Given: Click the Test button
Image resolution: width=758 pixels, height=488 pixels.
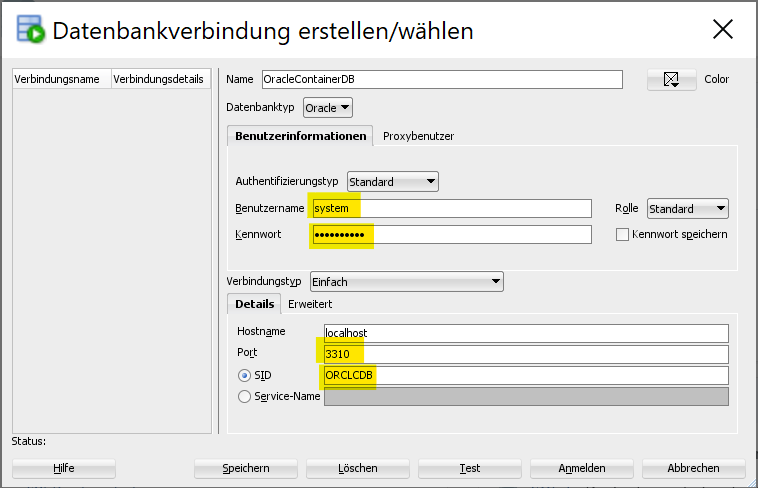Looking at the screenshot, I should point(470,468).
